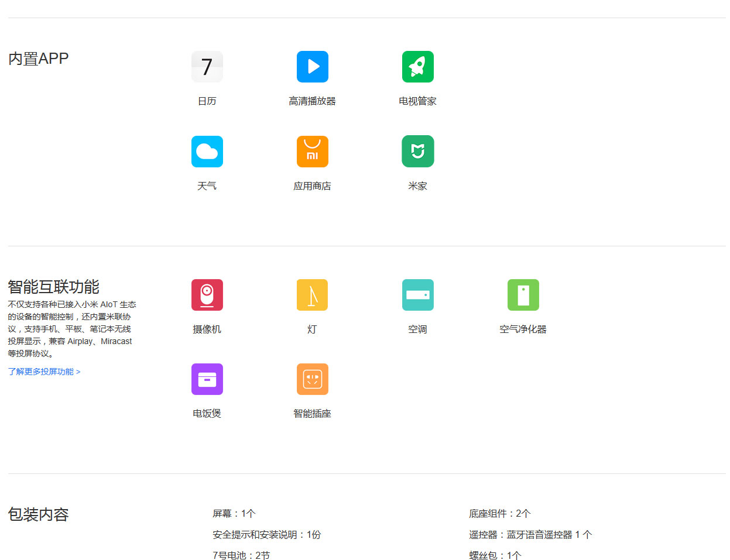The height and width of the screenshot is (560, 730).
Task: Click the 智能互联功能 section heading
Action: 53,287
